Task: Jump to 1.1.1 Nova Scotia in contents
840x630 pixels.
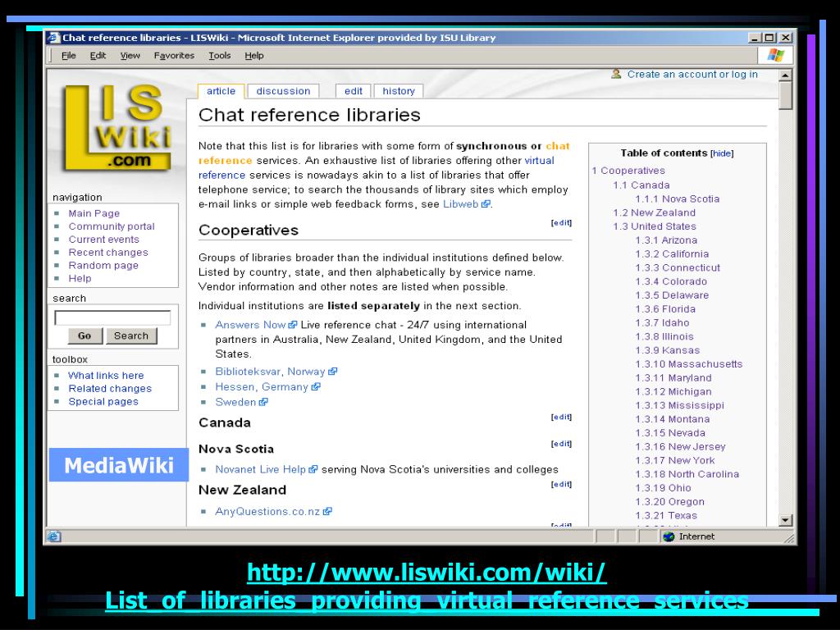Action: click(x=677, y=199)
